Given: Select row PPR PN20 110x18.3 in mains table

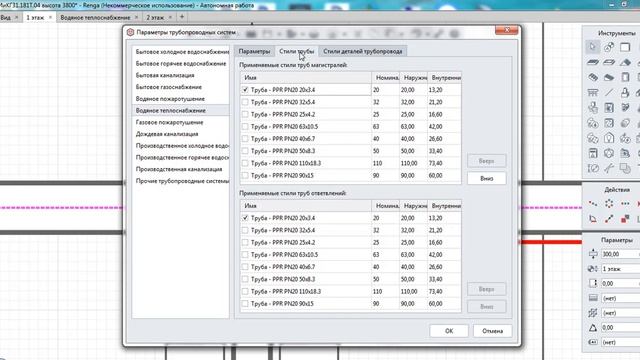Looking at the screenshot, I should point(351,163).
